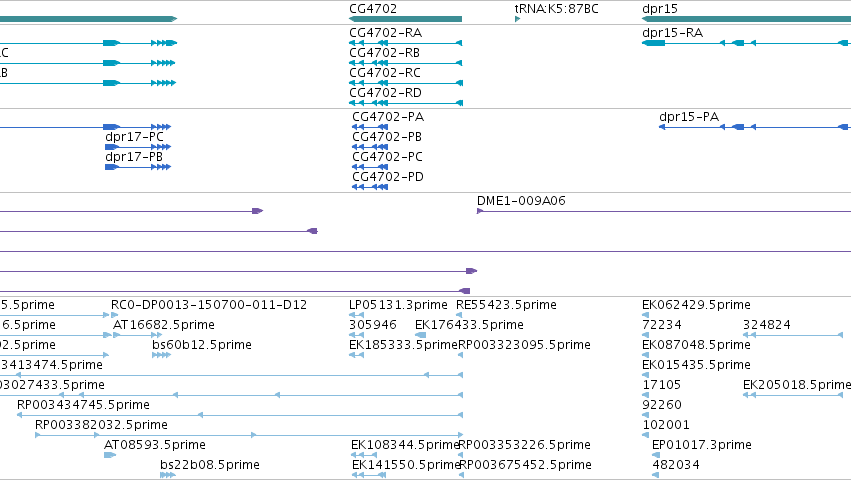This screenshot has height=480, width=851.
Task: Select EST EK141550.5prime
Action: (407, 465)
